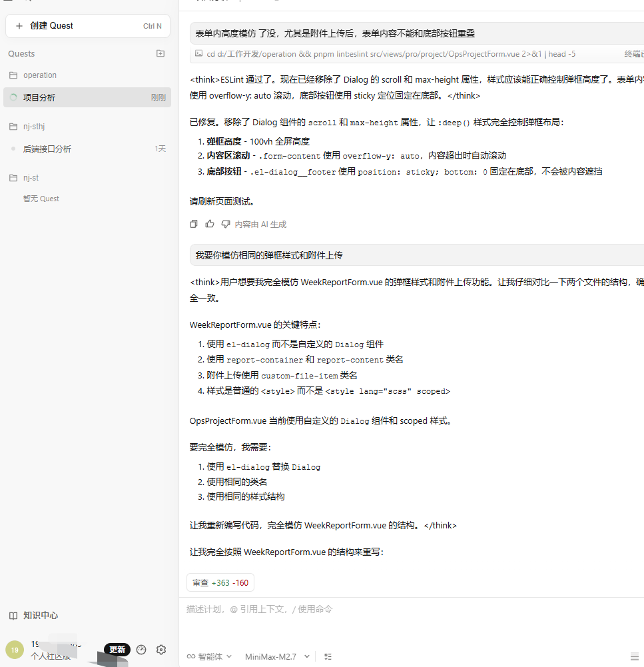Click 'WeekReportForm.vue 的关键特点:' line

point(255,325)
